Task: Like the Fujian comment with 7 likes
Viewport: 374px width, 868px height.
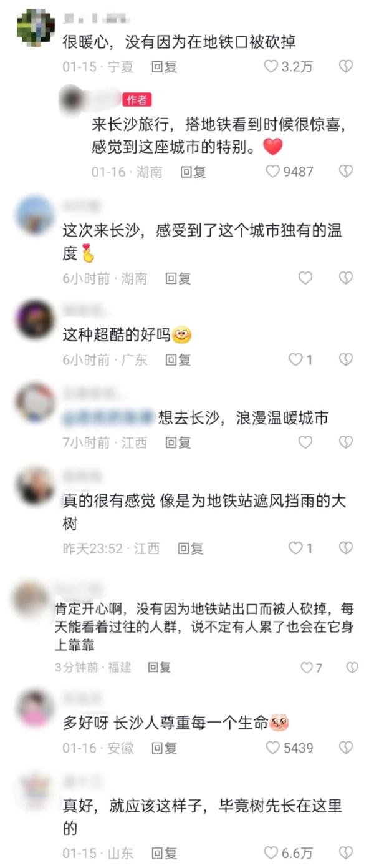Action: (x=307, y=668)
